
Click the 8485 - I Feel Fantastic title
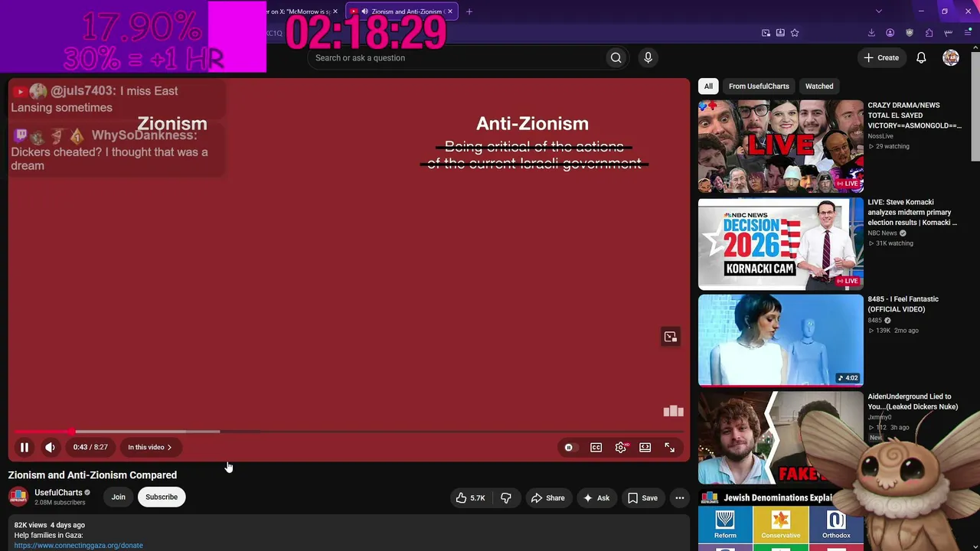point(903,304)
